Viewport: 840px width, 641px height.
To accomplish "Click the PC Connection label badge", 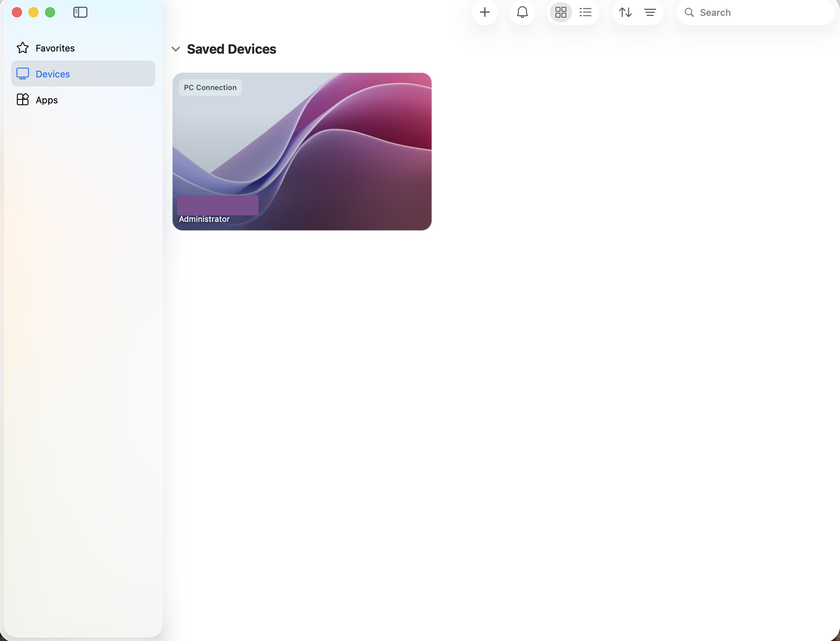I will [x=210, y=88].
